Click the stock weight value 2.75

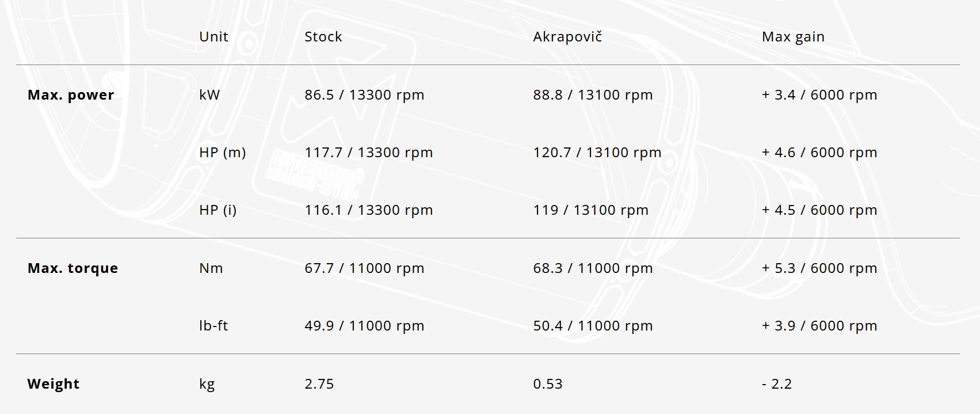(319, 384)
